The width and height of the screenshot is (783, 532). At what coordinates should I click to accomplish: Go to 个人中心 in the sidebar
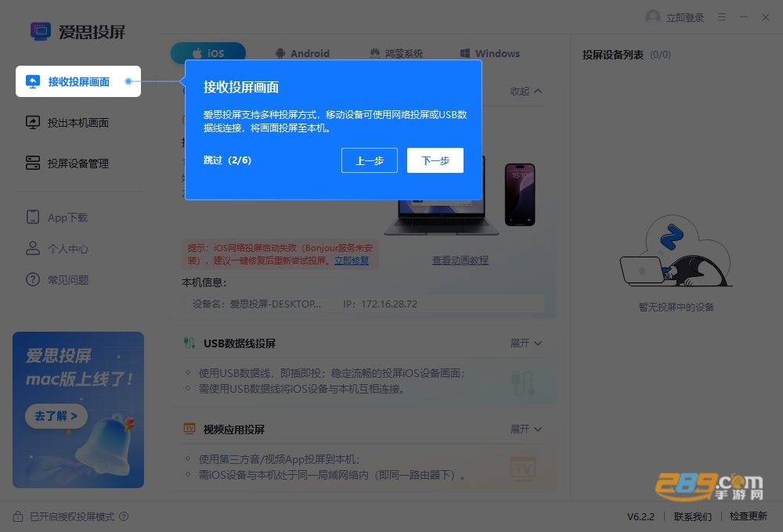(x=68, y=249)
